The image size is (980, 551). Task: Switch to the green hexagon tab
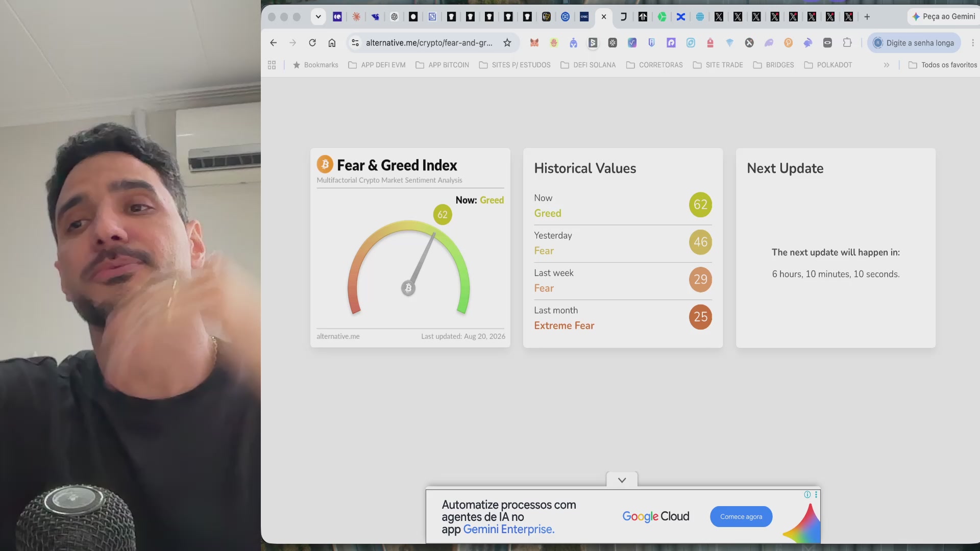pos(662,17)
